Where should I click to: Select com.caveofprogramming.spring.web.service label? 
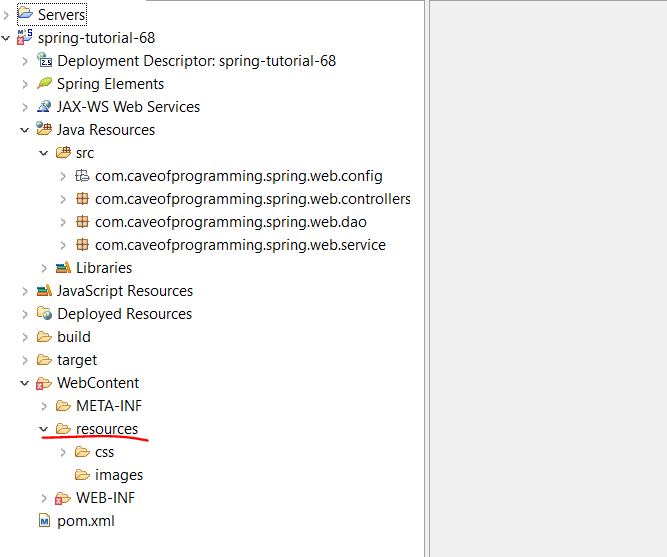(x=240, y=245)
